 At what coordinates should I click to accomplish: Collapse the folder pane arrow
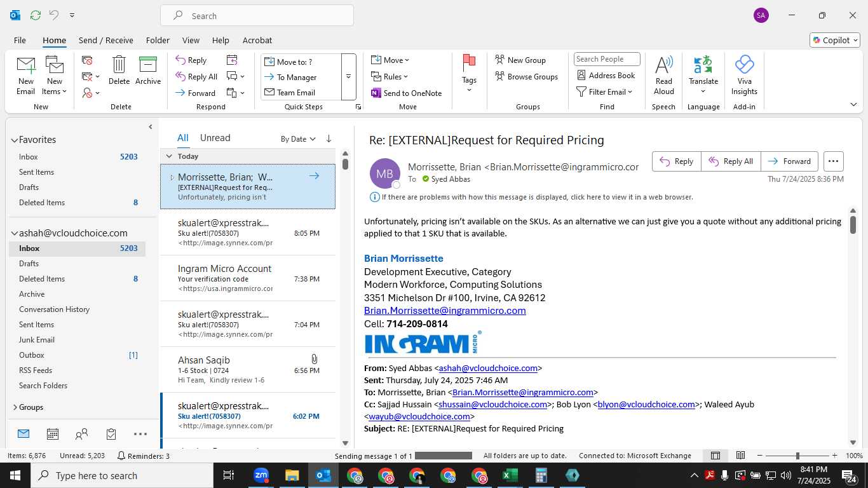[x=151, y=127]
